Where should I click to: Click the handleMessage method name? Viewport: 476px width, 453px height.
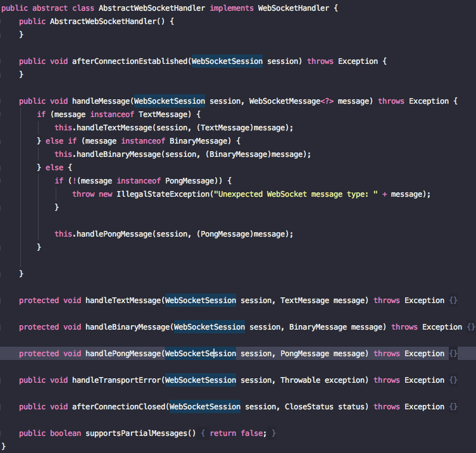tap(101, 101)
